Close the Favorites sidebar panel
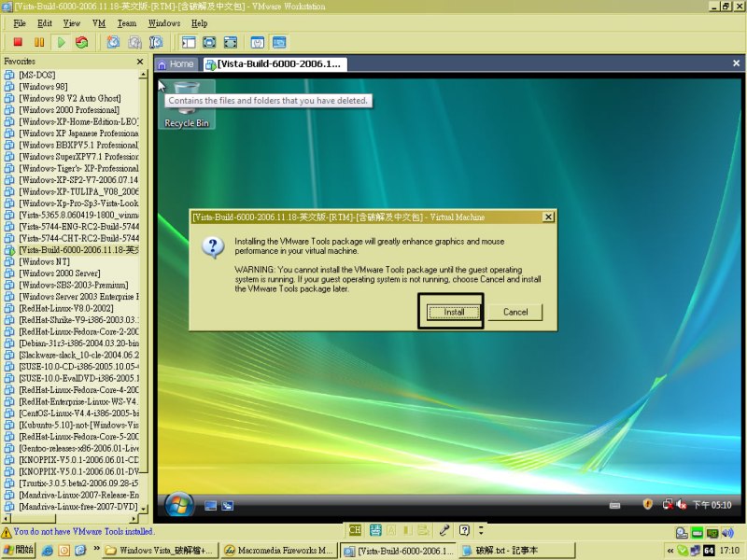 coord(139,62)
